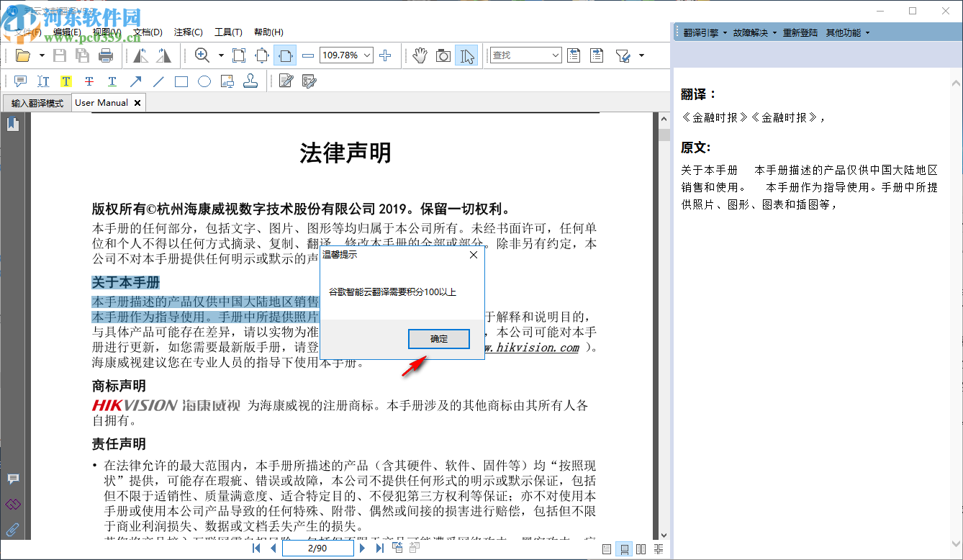Open the 注释(C) menu
963x560 pixels.
(x=189, y=32)
